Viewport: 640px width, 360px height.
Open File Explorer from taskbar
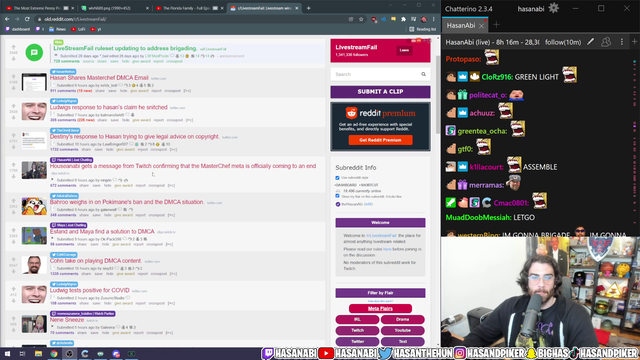coord(38,353)
